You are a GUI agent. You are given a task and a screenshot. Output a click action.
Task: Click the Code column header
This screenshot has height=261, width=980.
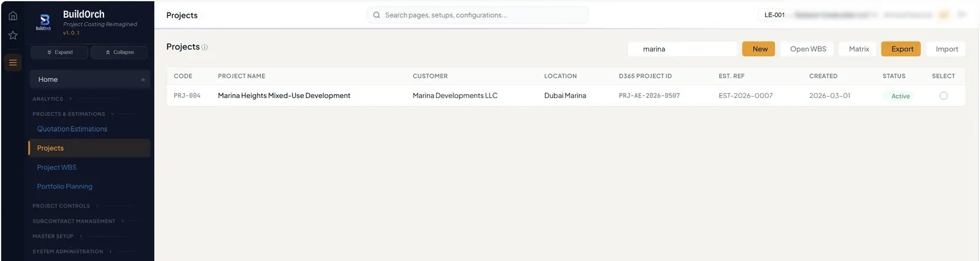[183, 76]
